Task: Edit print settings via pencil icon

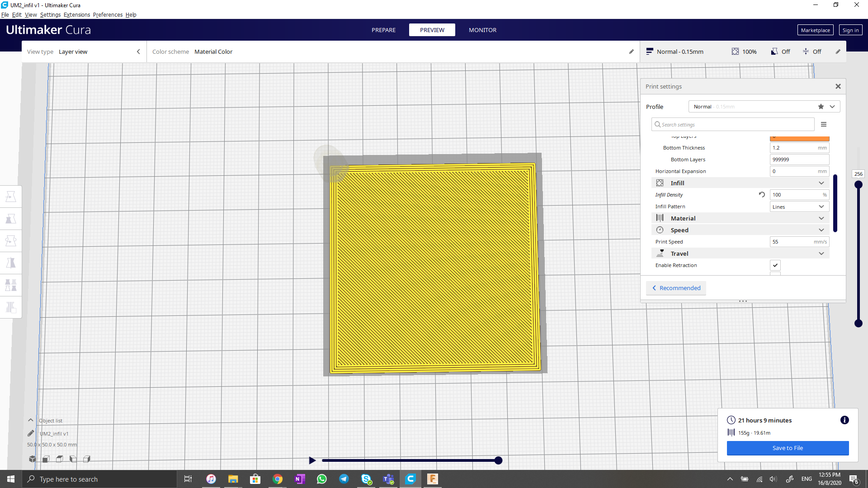Action: 838,52
